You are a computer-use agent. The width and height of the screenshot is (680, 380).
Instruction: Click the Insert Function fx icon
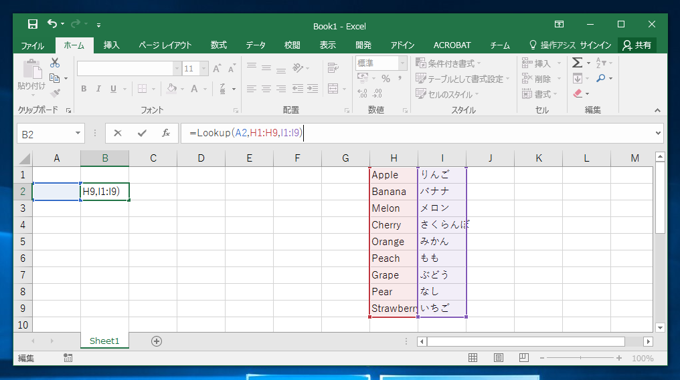[x=166, y=133]
